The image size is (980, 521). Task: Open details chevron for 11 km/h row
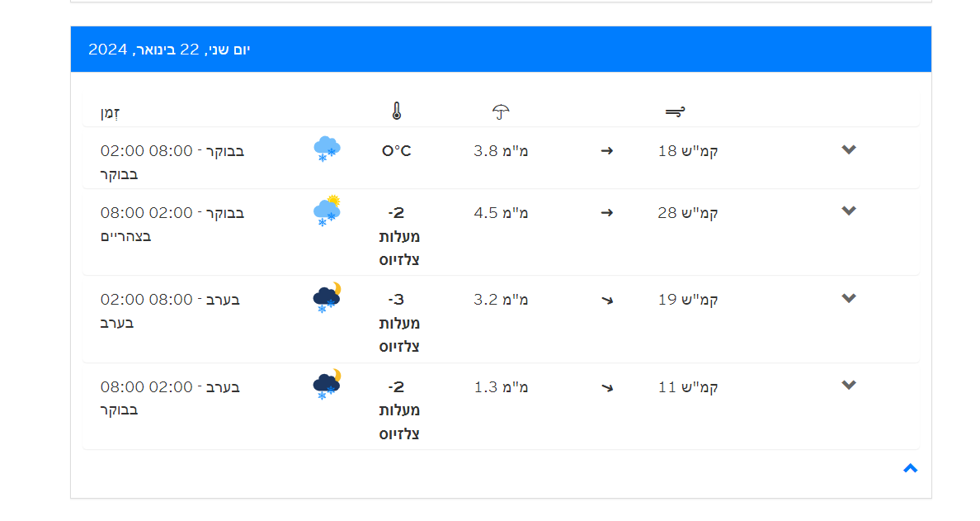[x=849, y=385]
